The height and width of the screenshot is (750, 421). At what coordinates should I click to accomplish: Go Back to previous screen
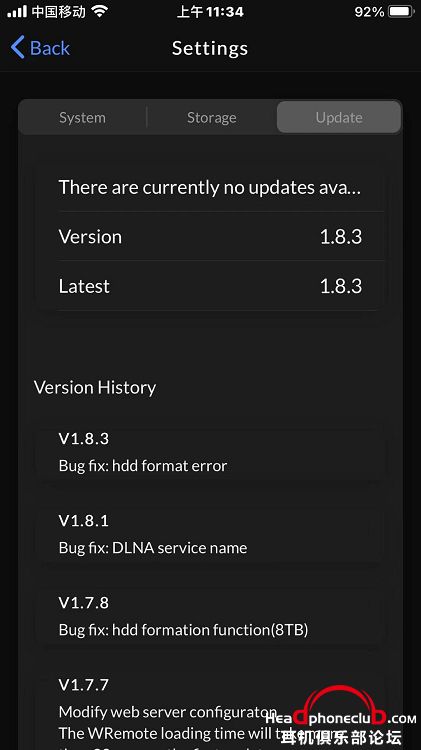(x=41, y=48)
